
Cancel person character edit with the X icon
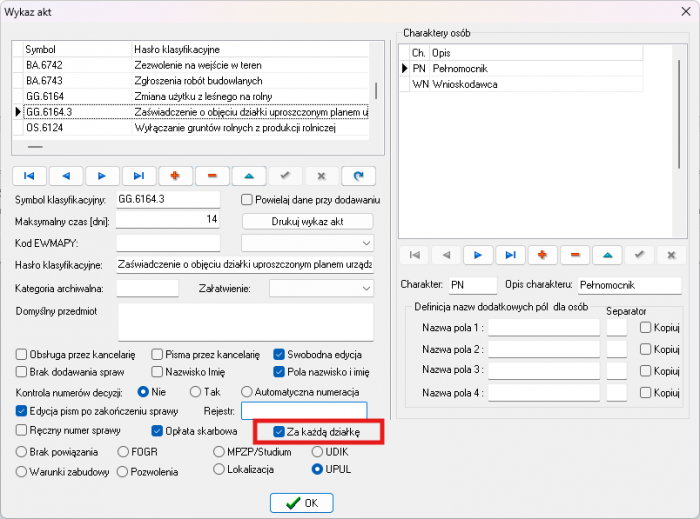click(x=671, y=255)
